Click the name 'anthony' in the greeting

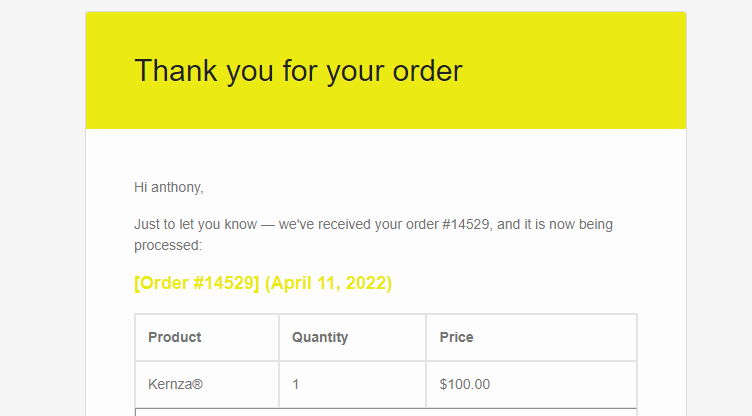176,187
